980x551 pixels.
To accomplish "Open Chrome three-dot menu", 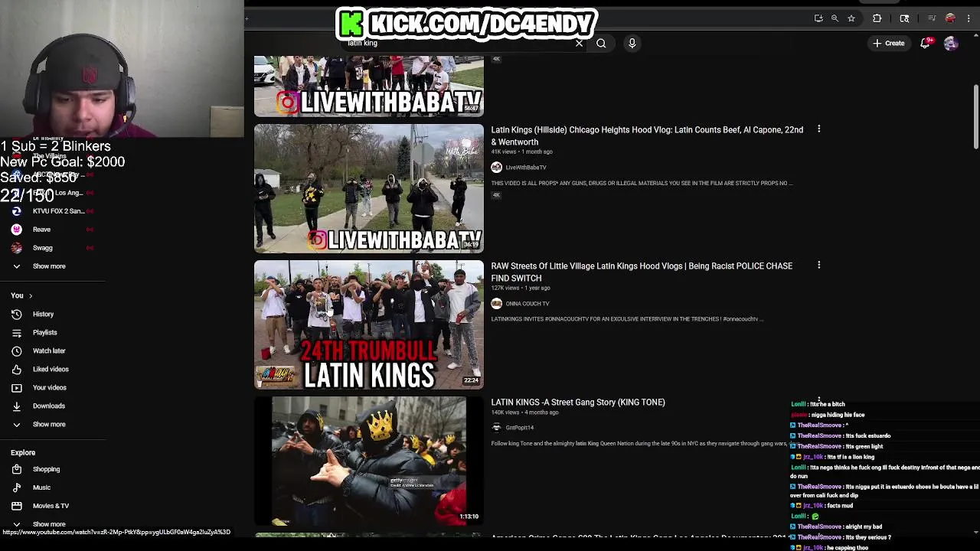I will 969,18.
